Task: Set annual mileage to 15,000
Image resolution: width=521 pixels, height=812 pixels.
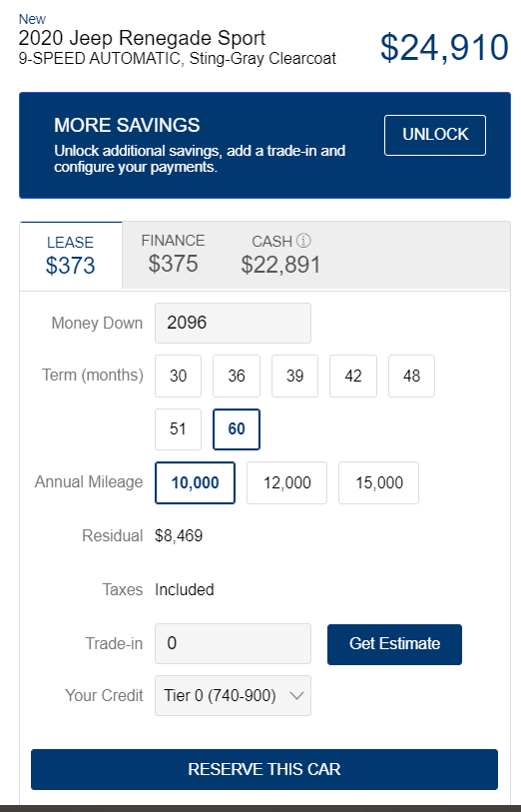Action: 378,482
